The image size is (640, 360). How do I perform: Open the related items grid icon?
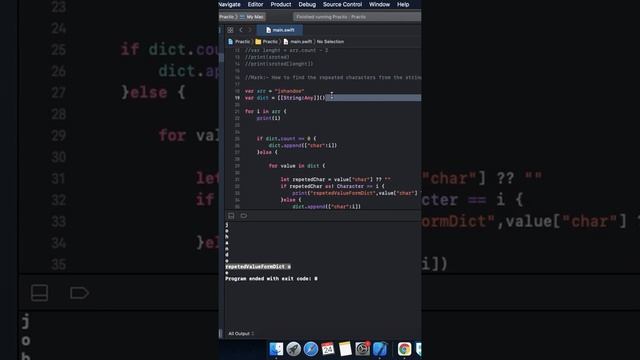coord(230,30)
